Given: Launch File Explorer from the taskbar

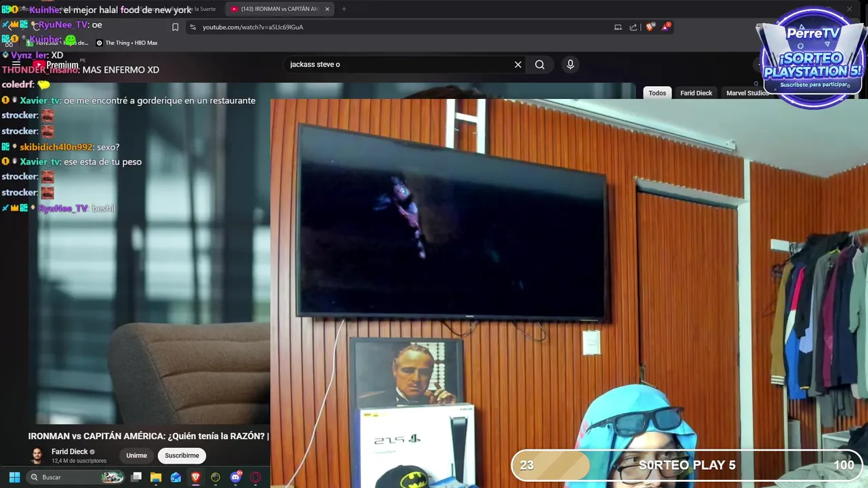Looking at the screenshot, I should [156, 477].
